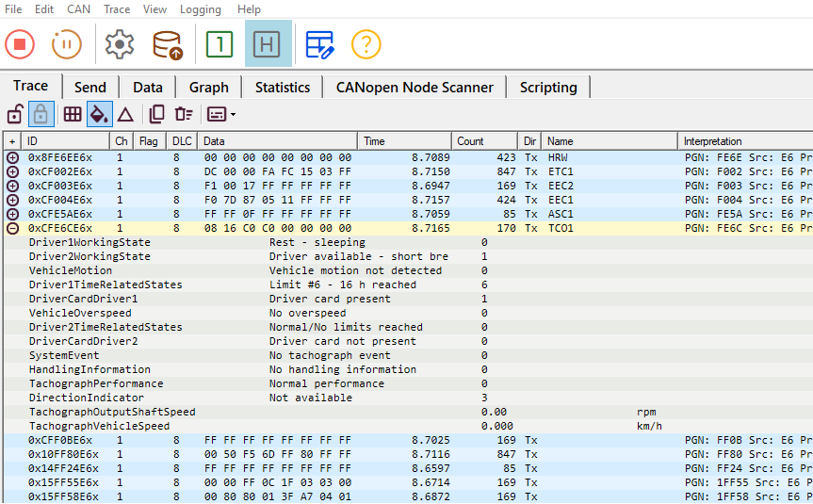The width and height of the screenshot is (813, 504).
Task: Toggle the highlighted H hex-mode button
Action: click(x=268, y=44)
